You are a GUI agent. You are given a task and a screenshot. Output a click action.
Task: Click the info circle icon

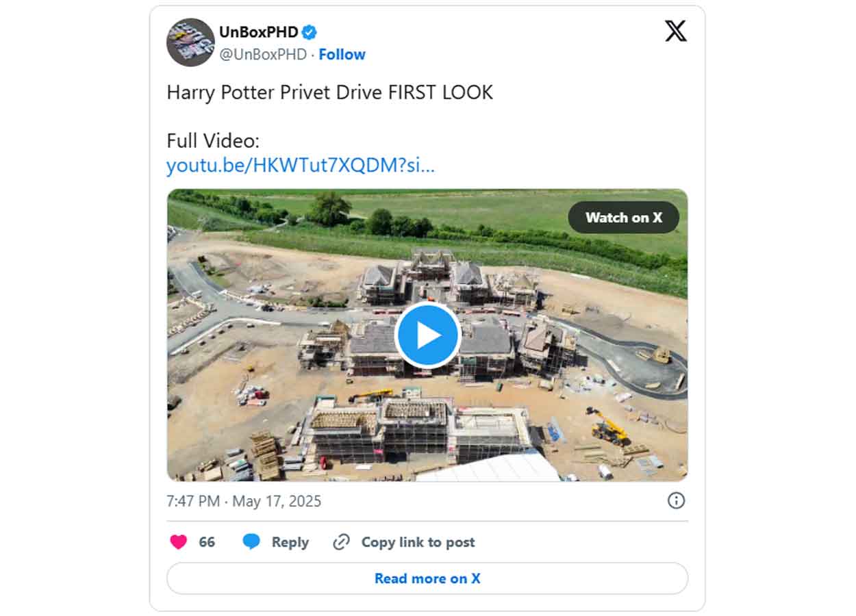click(676, 501)
